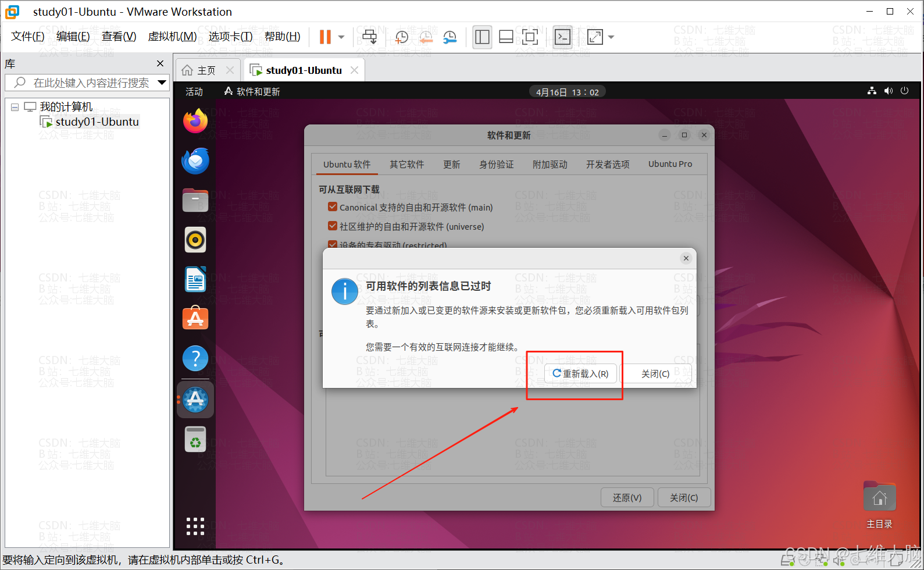Toggle the Canonical main software checkbox
Screen dimensions: 924x570
click(333, 206)
